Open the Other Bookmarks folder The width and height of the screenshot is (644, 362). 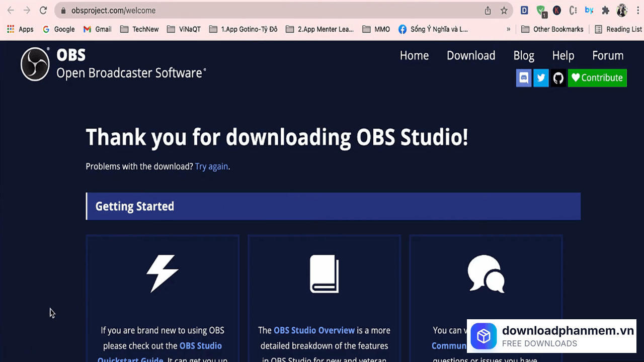point(552,29)
